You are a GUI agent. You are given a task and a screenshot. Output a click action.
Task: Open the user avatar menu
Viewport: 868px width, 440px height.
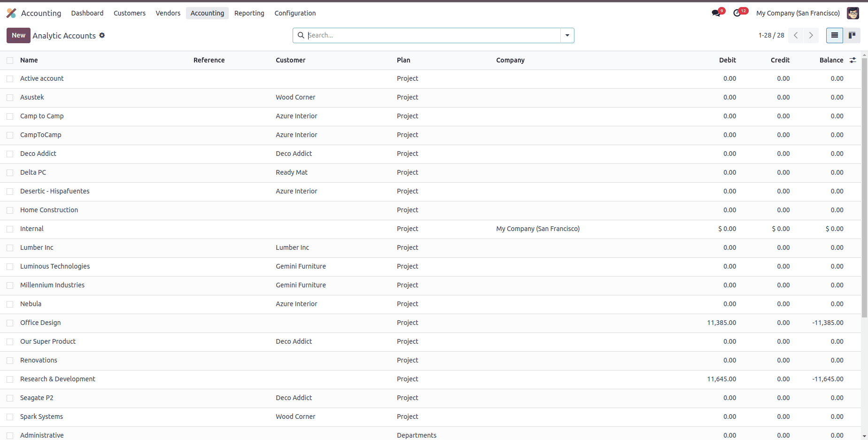[x=853, y=13]
